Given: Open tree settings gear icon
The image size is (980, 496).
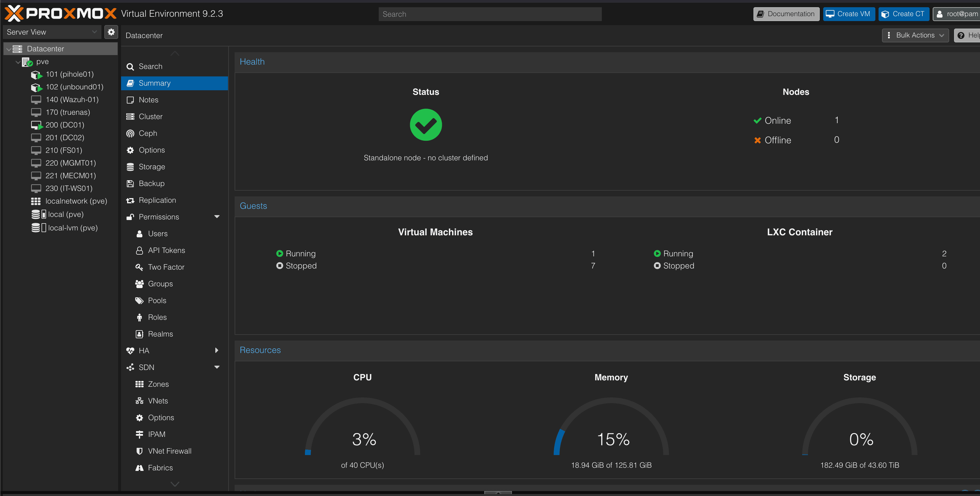Looking at the screenshot, I should [111, 32].
